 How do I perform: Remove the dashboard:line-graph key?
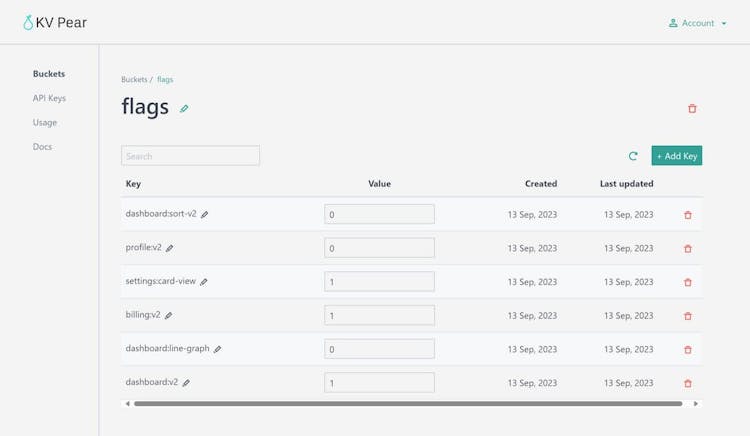[687, 350]
